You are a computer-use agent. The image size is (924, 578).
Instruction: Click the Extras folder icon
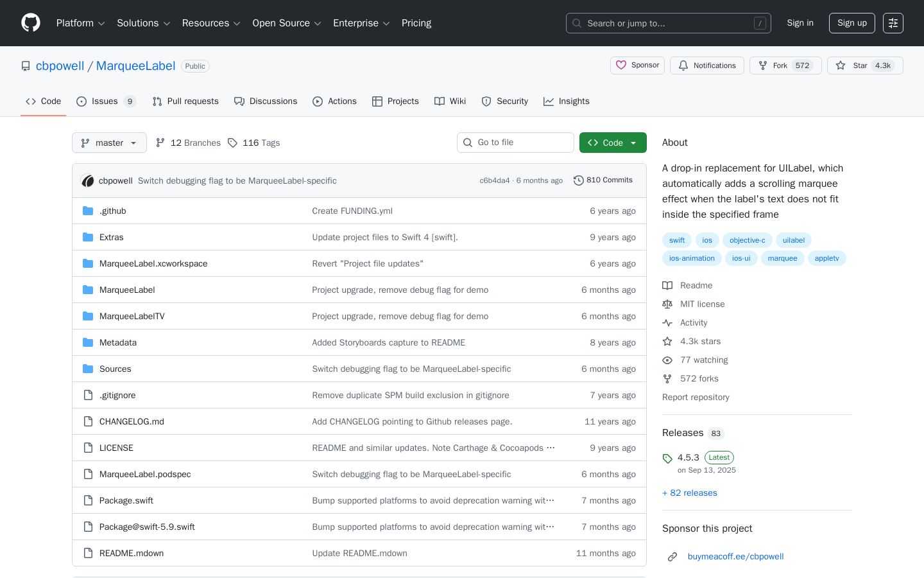click(x=88, y=237)
